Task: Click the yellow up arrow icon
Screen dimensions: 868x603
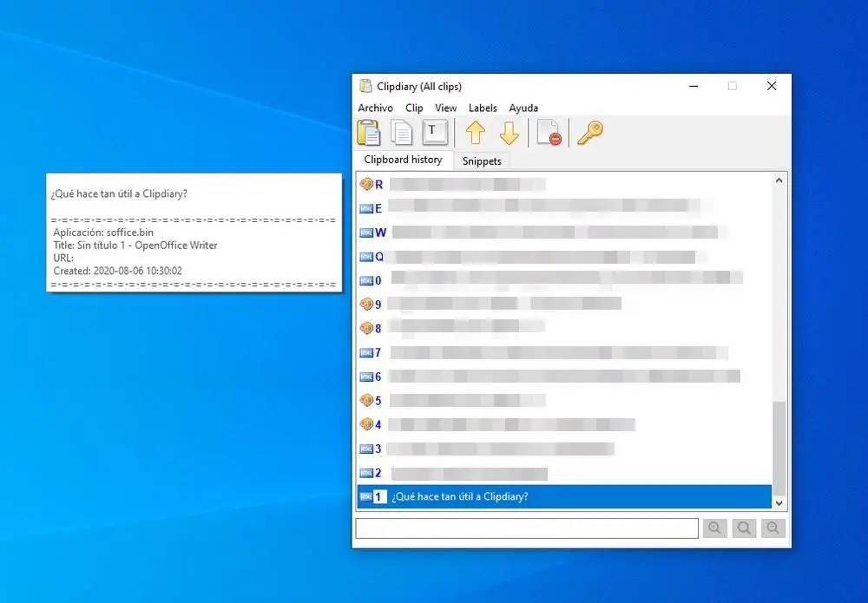Action: (x=476, y=133)
